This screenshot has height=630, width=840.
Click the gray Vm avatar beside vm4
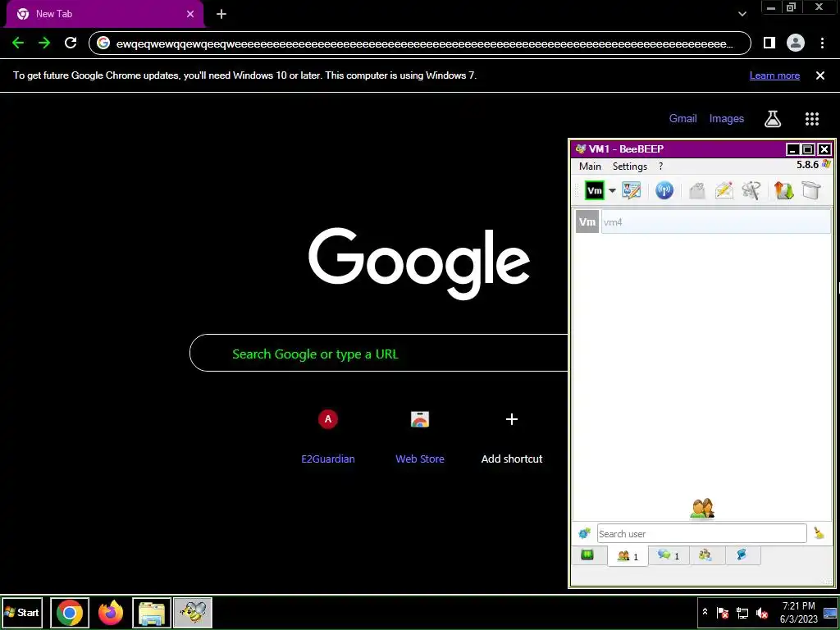point(587,221)
